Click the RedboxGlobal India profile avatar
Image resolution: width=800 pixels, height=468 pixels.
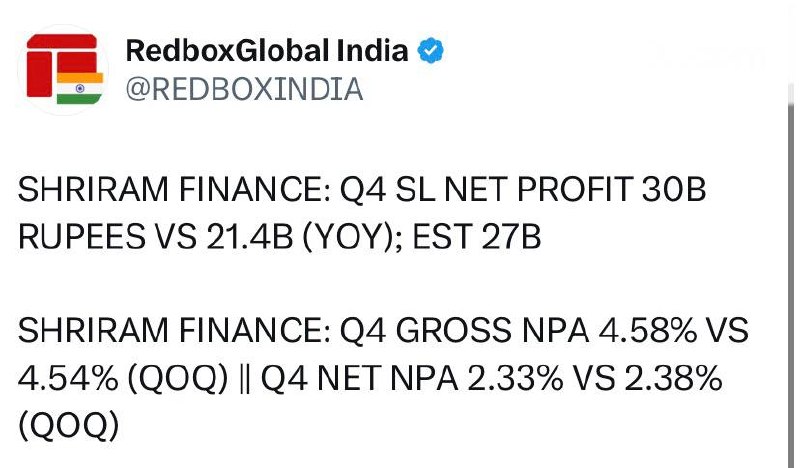63,68
